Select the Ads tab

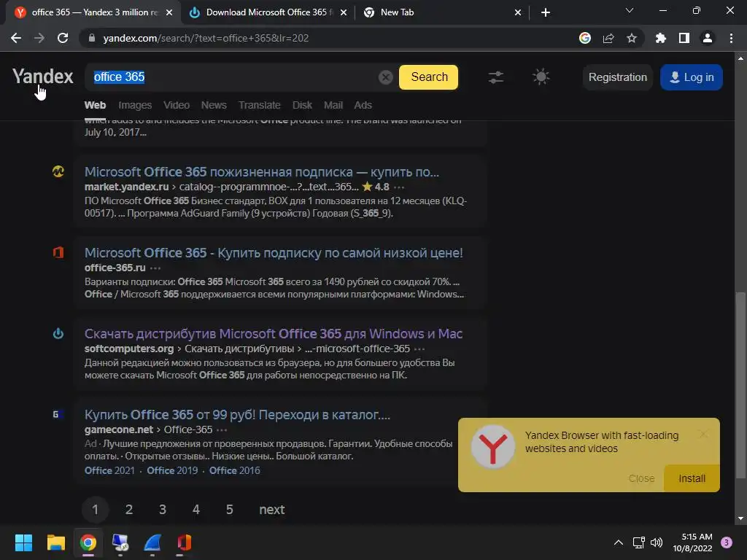(x=363, y=105)
